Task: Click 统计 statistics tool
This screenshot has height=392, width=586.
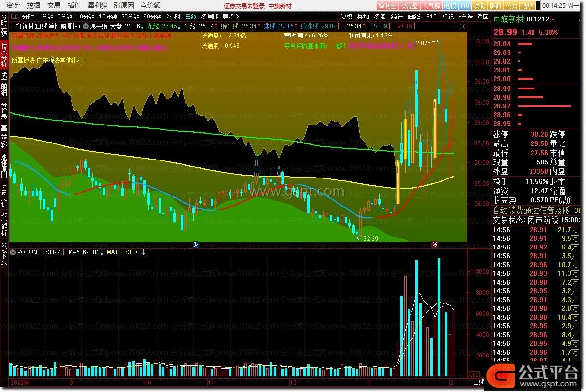Action: tap(397, 17)
